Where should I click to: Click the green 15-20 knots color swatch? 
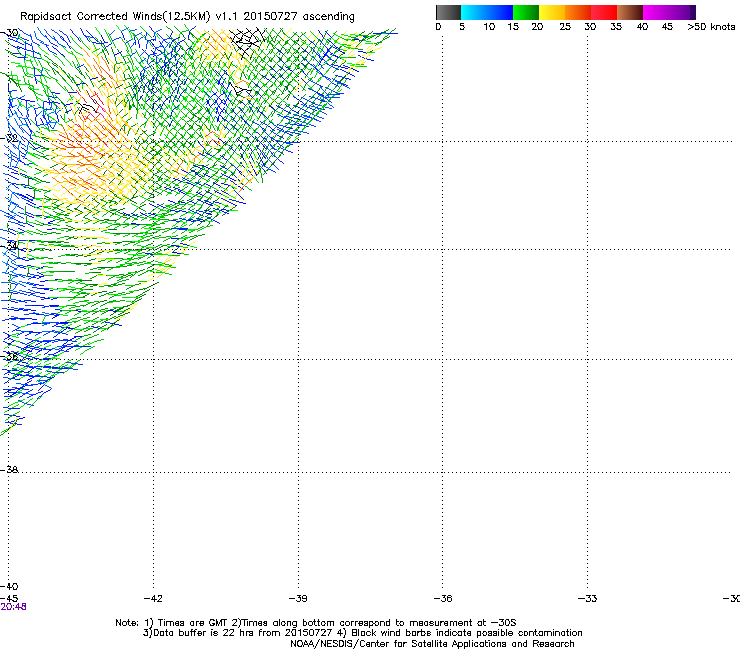click(526, 12)
